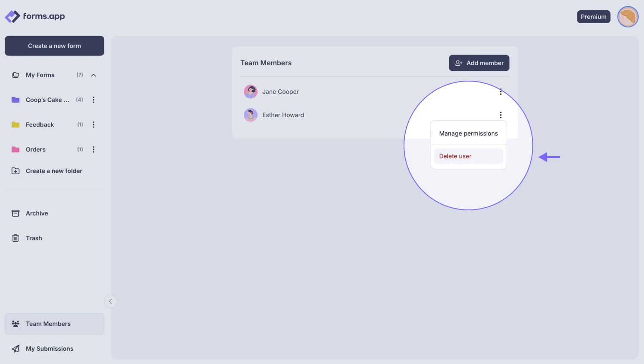Open Esther Howard's three-dot options menu
The image size is (644, 364).
[x=500, y=115]
